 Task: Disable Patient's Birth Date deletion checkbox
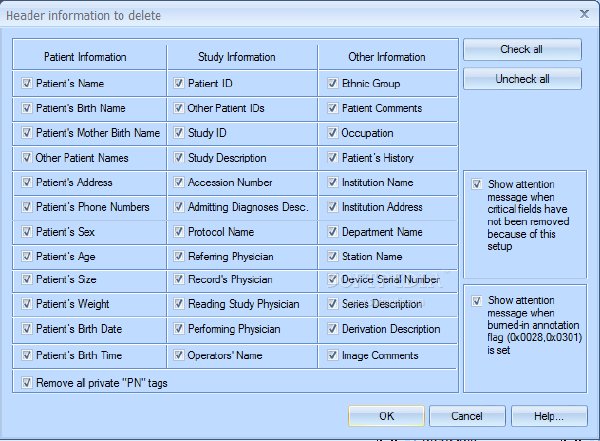click(26, 329)
